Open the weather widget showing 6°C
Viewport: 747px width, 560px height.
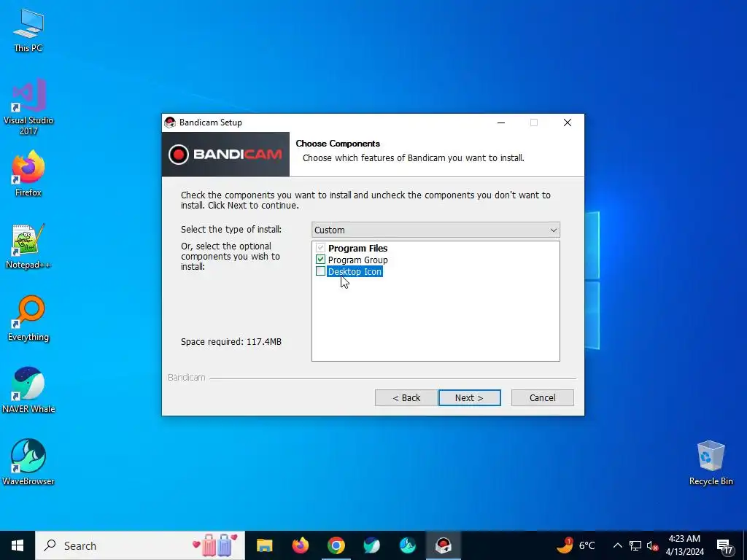(x=576, y=545)
